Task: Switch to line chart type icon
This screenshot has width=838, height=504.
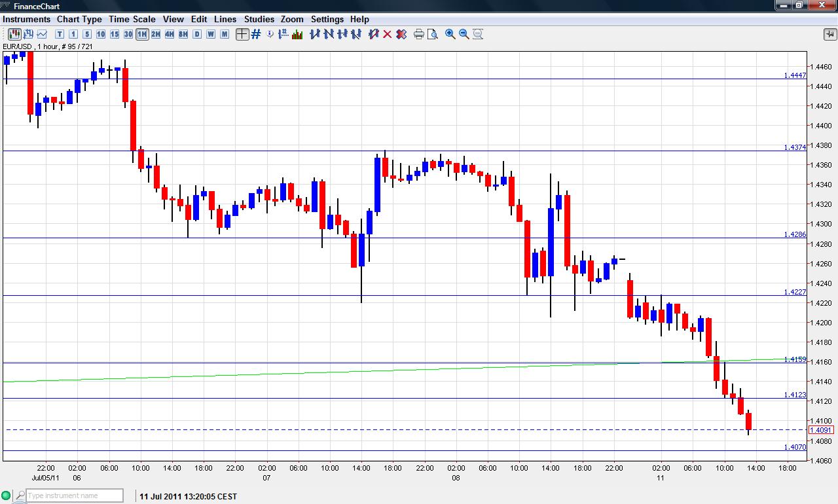Action: [42, 34]
